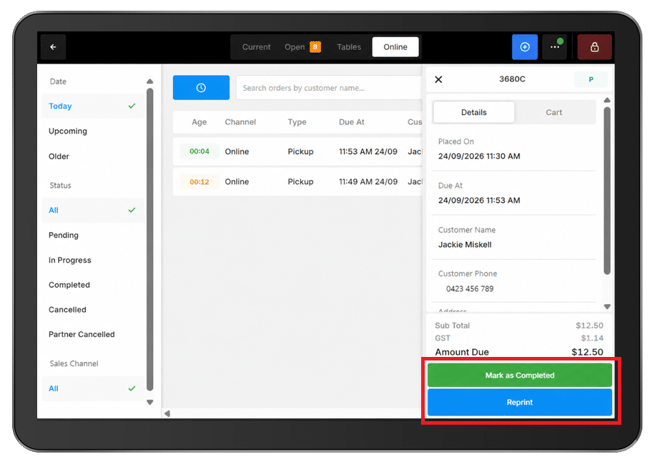
Task: Open the Tables tab
Action: pyautogui.click(x=349, y=47)
